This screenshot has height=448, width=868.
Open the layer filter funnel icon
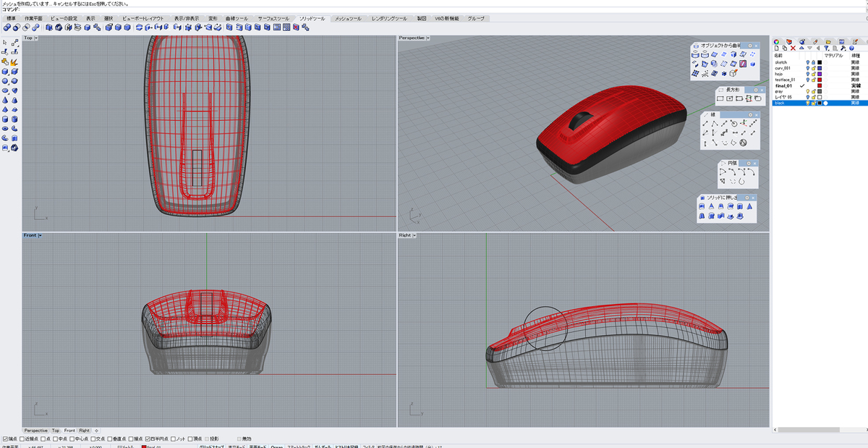coord(825,48)
